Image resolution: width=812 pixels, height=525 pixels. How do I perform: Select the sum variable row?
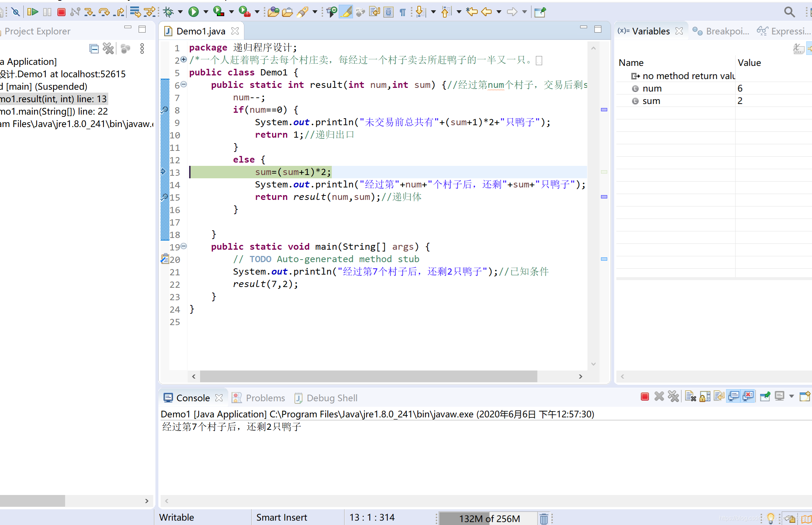click(714, 101)
